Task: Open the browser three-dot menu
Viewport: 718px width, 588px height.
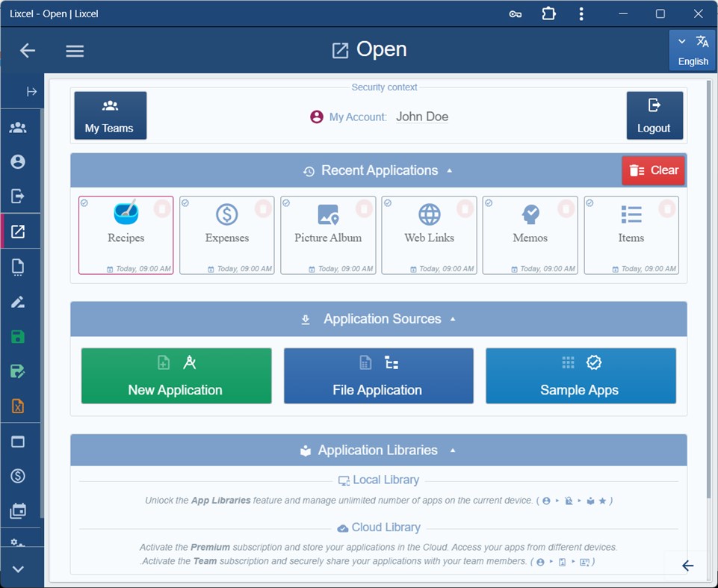Action: 581,13
